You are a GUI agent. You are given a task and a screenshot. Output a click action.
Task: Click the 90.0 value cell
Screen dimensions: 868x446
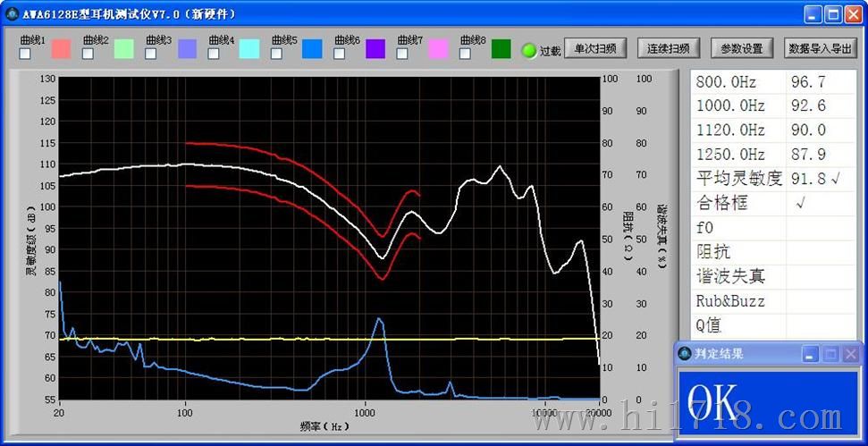tap(809, 130)
